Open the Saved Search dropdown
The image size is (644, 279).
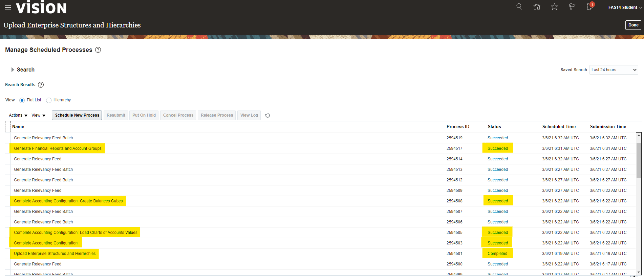click(614, 70)
